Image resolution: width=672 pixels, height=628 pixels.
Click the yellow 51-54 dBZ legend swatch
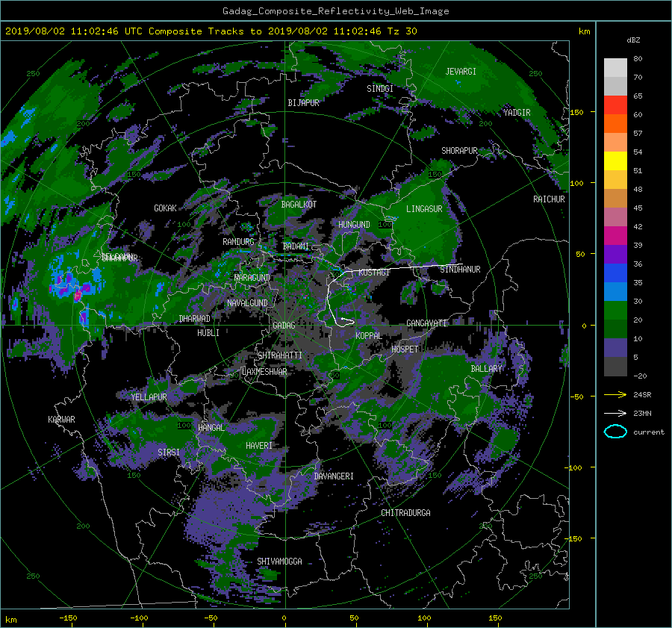(x=615, y=161)
